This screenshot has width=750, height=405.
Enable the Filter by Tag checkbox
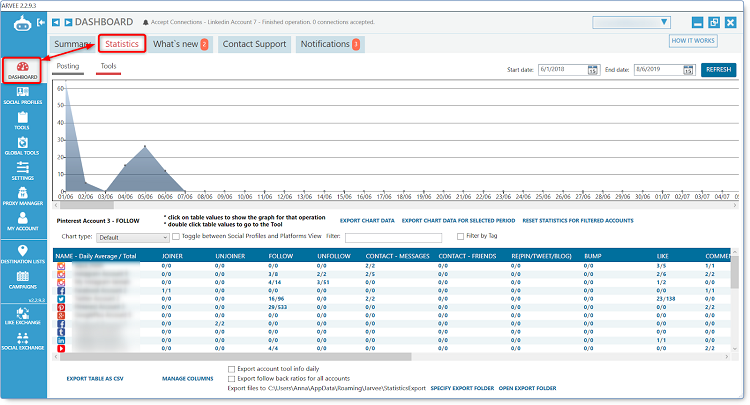point(461,237)
